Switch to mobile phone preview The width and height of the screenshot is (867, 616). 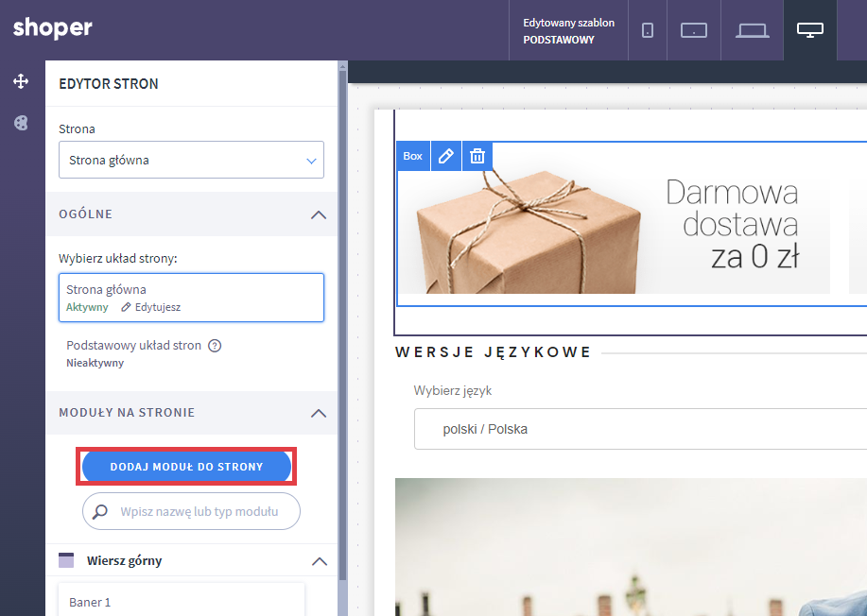[648, 30]
